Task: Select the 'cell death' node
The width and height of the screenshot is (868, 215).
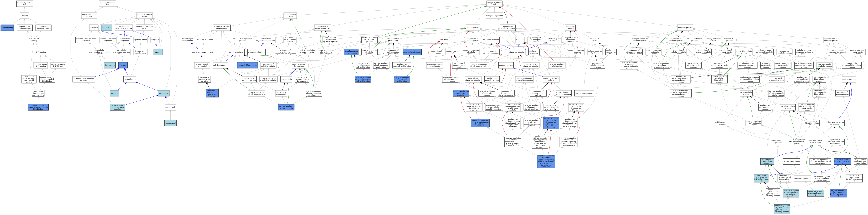Action: coord(444,40)
